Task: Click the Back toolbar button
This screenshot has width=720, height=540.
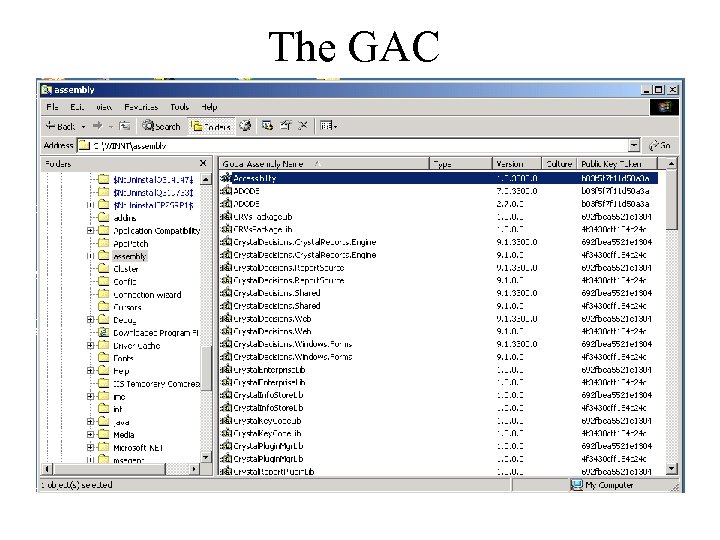Action: tap(60, 126)
